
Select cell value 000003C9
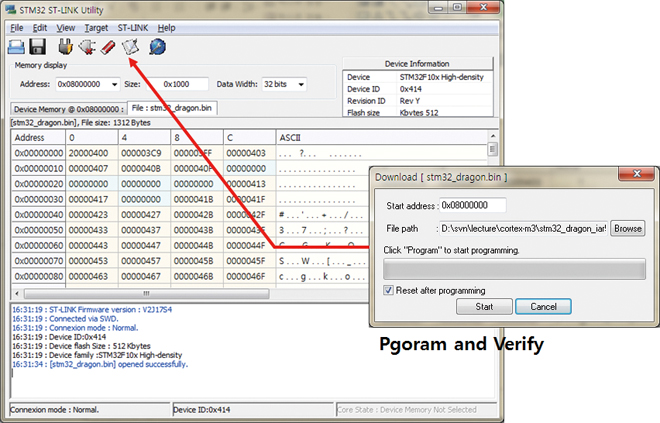141,153
